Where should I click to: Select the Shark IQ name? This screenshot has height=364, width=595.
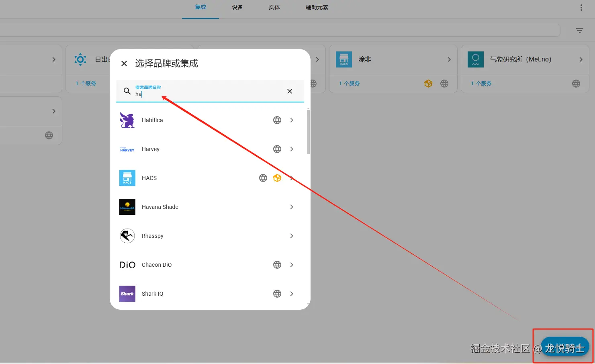click(152, 294)
